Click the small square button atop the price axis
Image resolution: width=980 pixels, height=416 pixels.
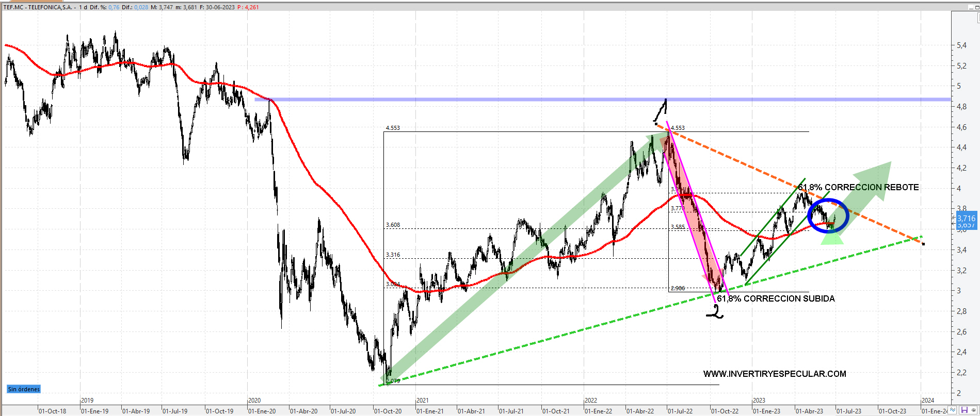978,18
